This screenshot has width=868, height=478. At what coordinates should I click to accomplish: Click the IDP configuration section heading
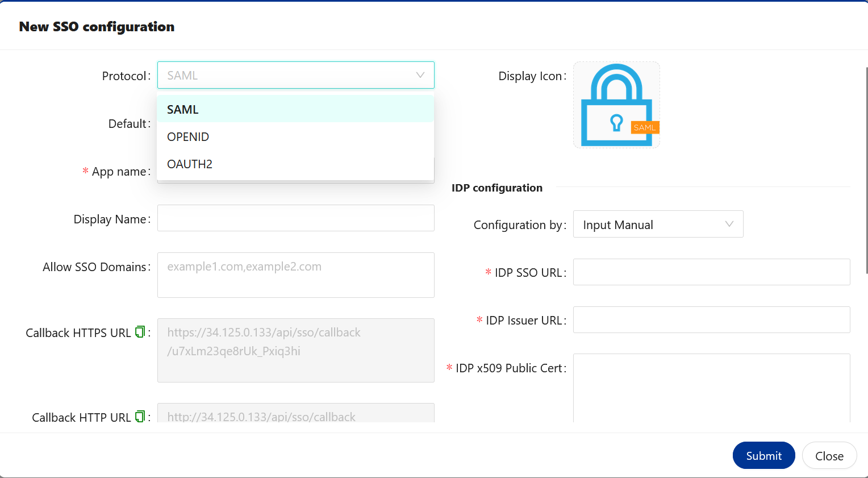click(x=497, y=188)
